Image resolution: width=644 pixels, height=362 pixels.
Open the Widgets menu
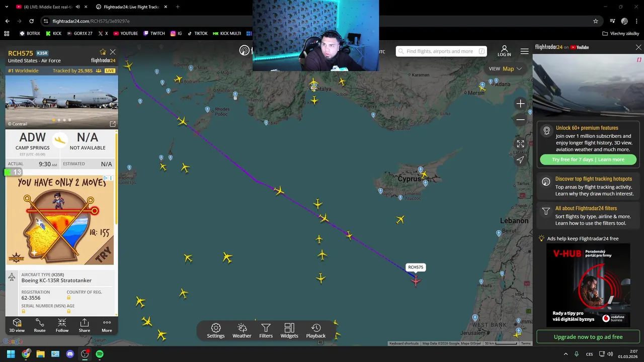(x=289, y=331)
